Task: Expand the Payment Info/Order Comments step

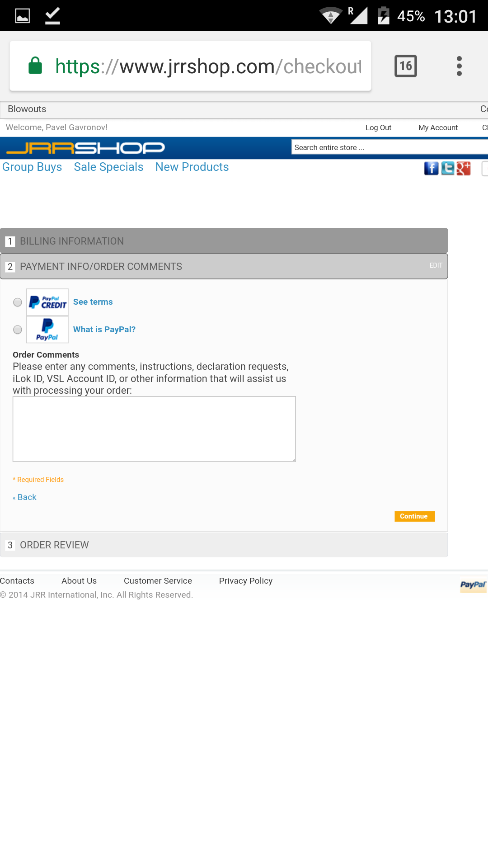Action: coord(224,266)
